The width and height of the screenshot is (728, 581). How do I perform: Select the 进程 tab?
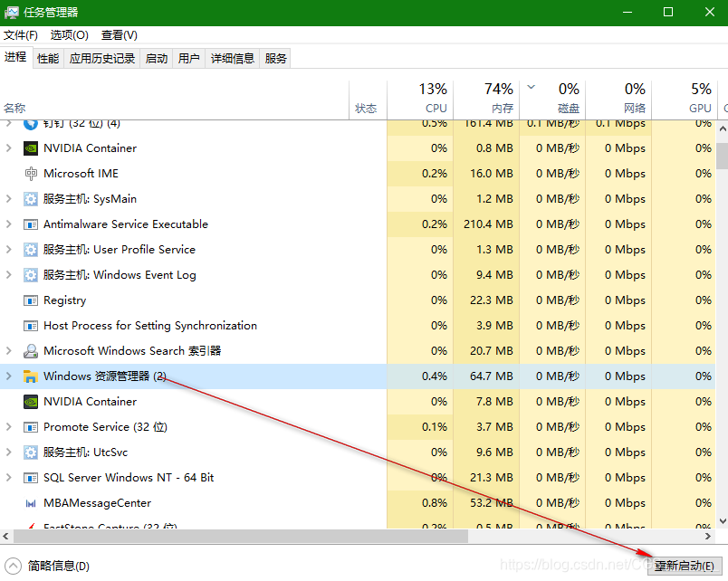pos(15,57)
